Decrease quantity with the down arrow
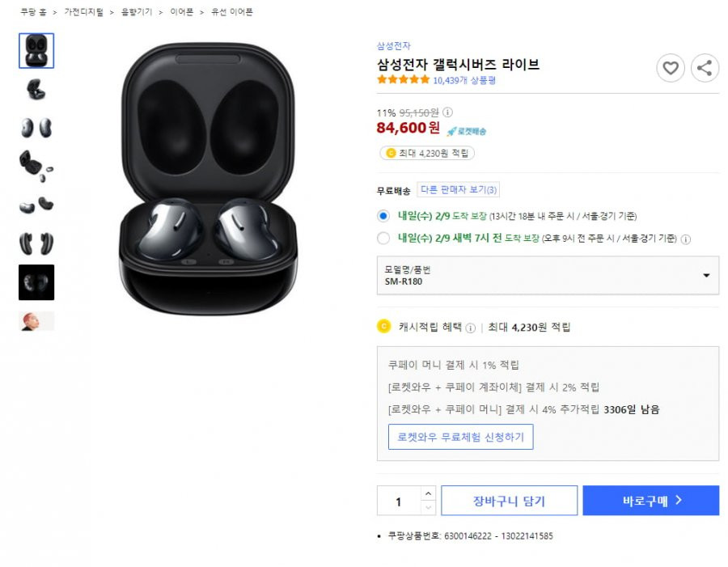 pyautogui.click(x=428, y=508)
